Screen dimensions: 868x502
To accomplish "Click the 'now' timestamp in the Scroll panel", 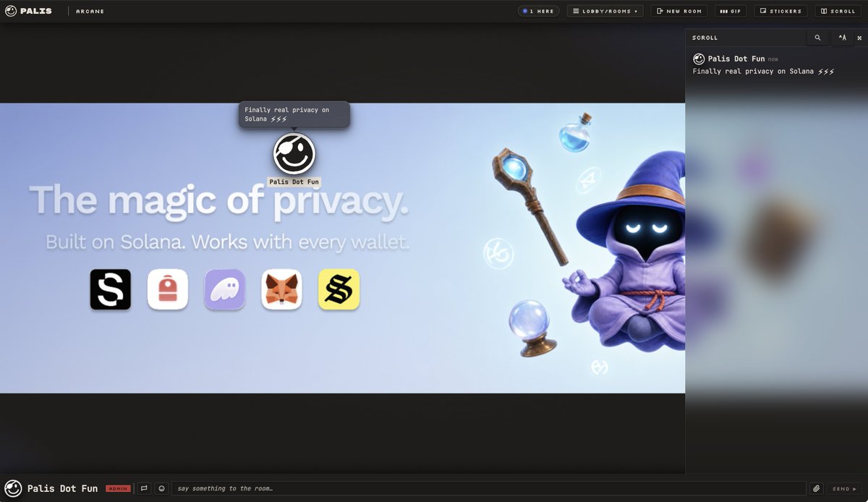I will point(773,59).
